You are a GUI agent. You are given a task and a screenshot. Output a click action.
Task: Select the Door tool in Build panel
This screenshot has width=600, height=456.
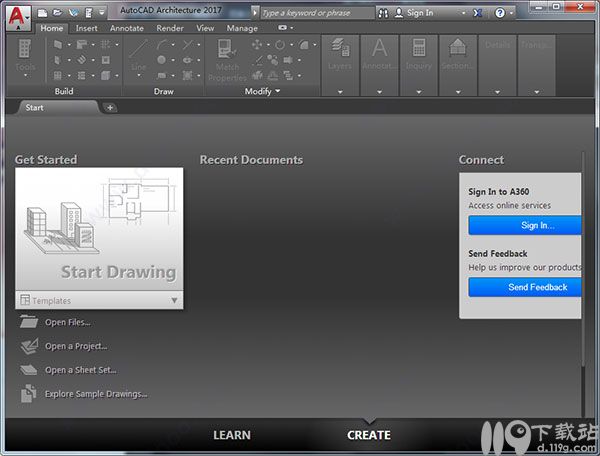point(58,60)
